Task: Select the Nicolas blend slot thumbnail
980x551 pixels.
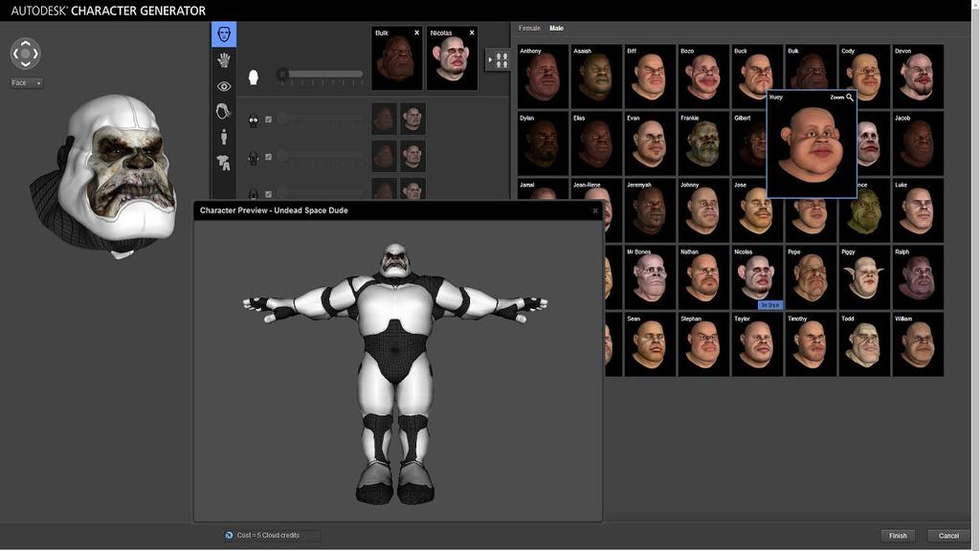Action: [x=452, y=58]
